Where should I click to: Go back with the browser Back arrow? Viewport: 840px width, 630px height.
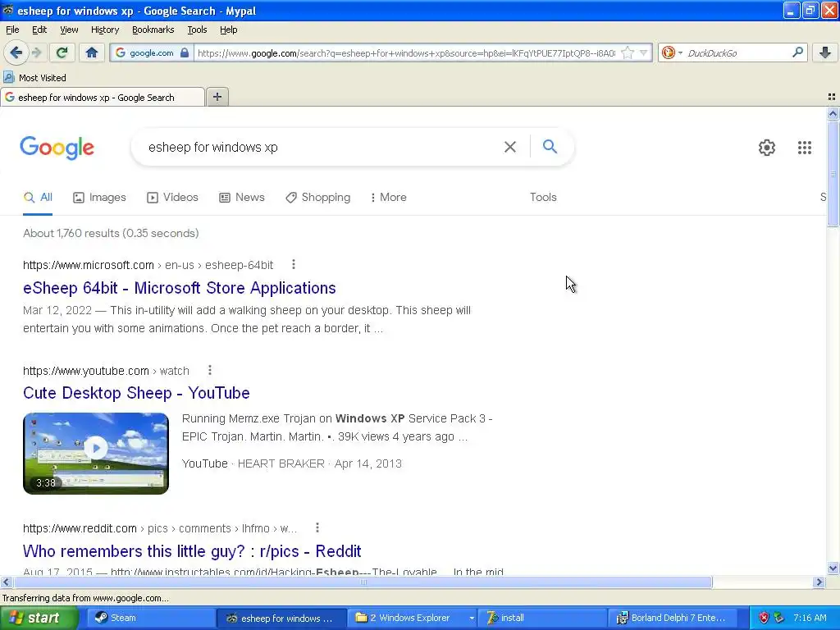click(x=16, y=52)
